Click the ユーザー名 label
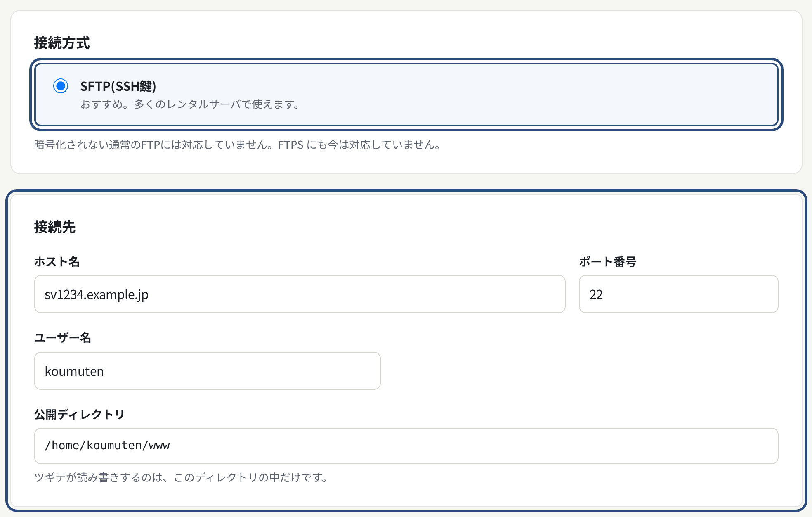 pos(63,338)
